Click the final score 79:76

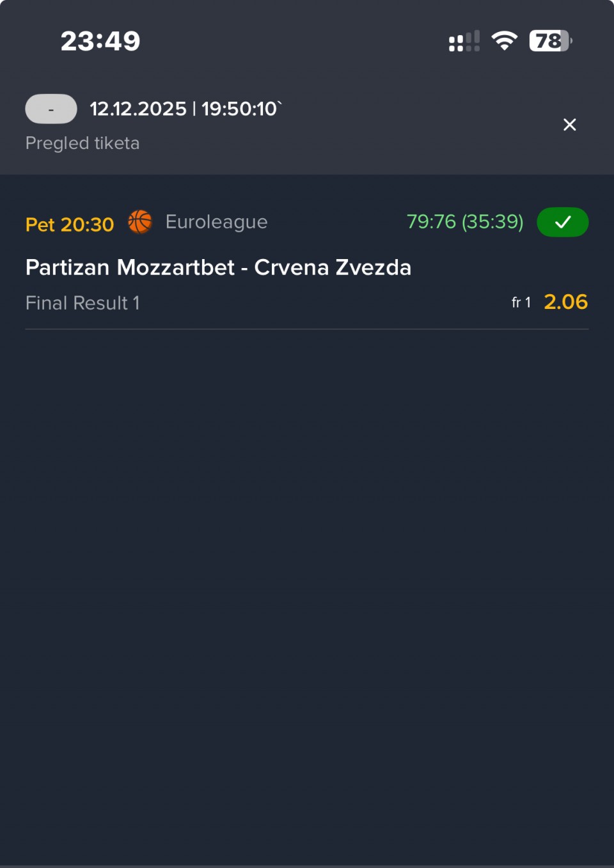pyautogui.click(x=431, y=222)
